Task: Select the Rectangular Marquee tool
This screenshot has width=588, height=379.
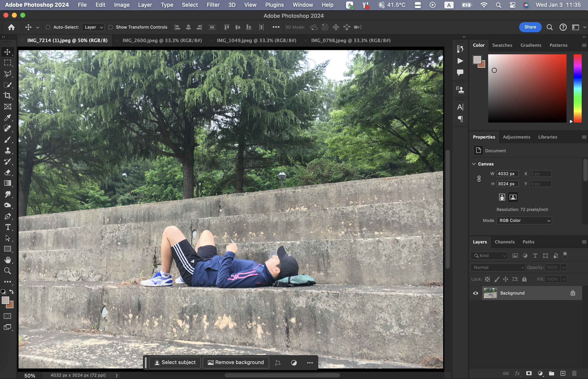Action: [x=7, y=63]
